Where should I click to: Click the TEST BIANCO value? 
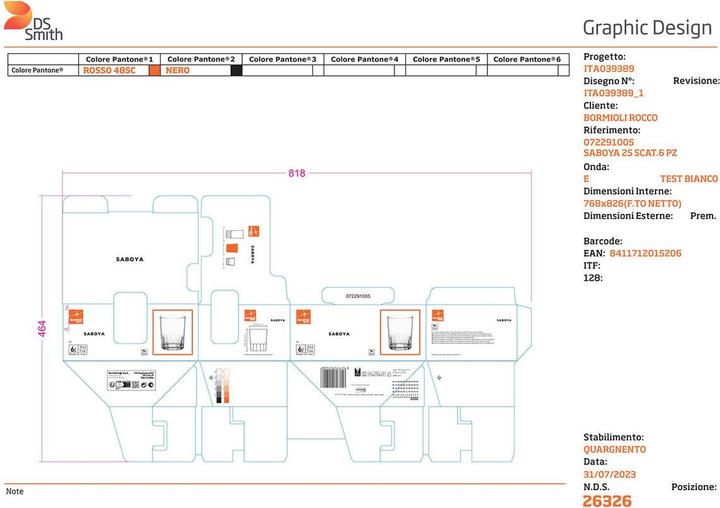[689, 179]
